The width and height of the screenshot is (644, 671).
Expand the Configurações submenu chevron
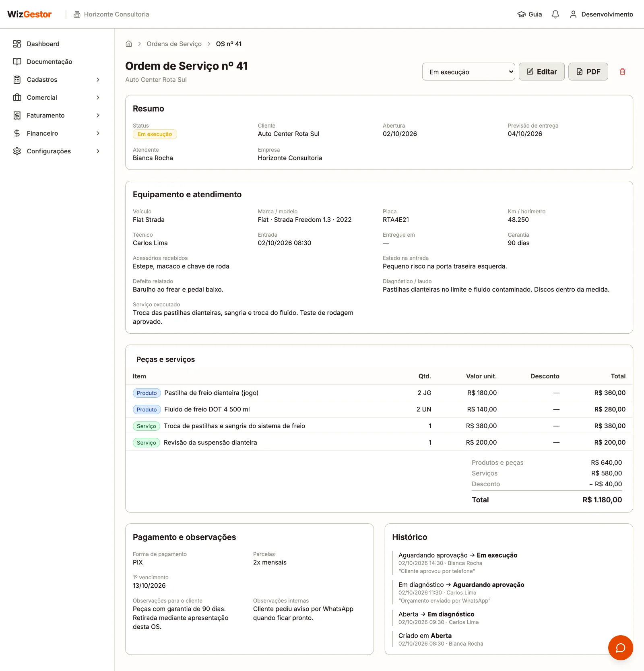pyautogui.click(x=98, y=151)
